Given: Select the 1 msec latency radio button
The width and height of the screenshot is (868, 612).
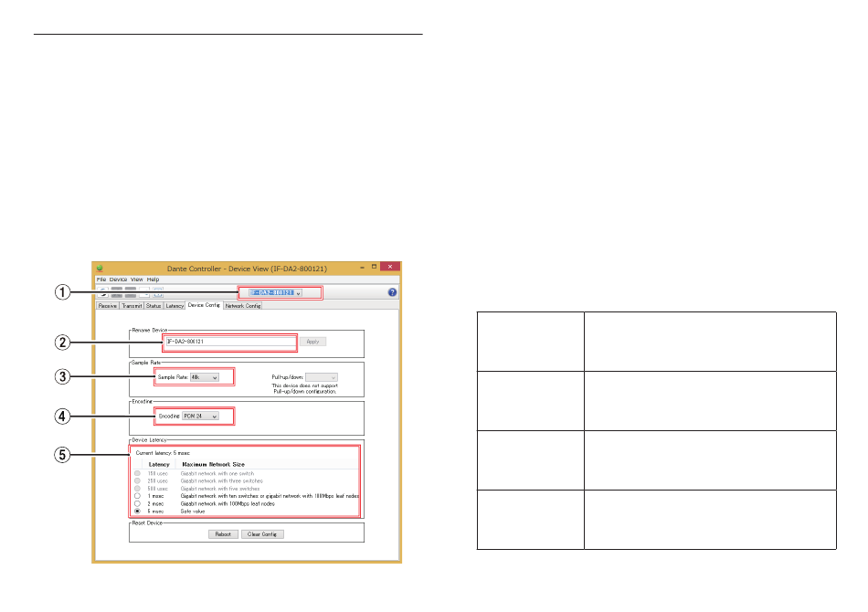Looking at the screenshot, I should tap(137, 496).
